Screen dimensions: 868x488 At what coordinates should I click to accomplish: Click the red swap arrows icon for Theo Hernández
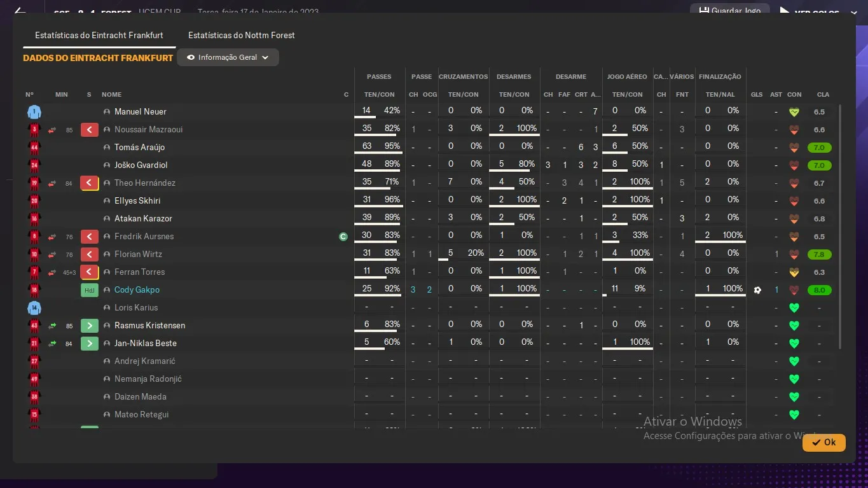(52, 183)
